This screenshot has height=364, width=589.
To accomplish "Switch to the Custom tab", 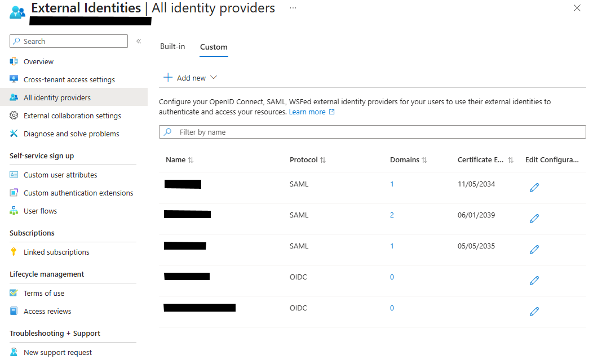I will pos(213,47).
